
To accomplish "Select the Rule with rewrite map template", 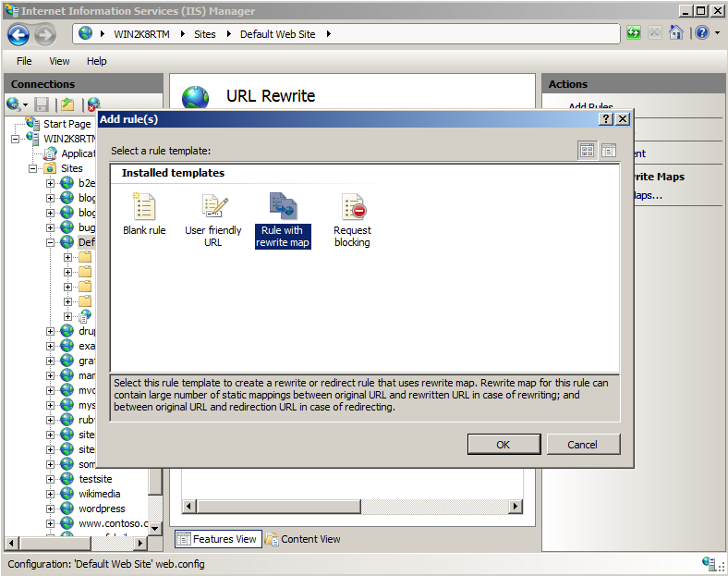I will pos(283,221).
